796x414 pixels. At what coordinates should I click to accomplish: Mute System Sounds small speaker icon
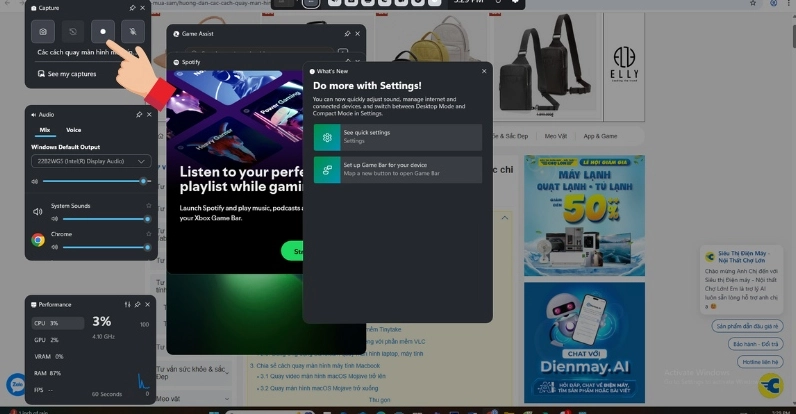click(54, 219)
